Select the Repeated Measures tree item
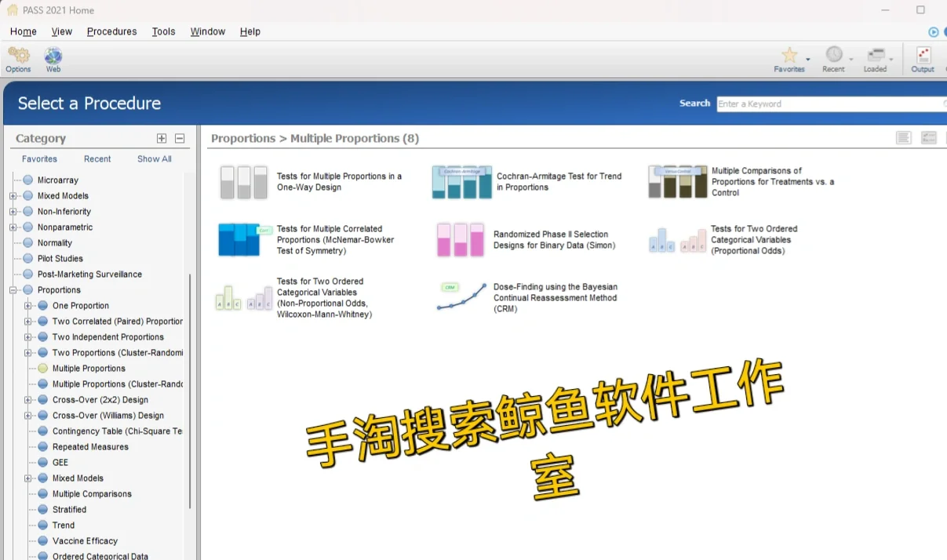Screen dimensions: 947x560 tap(90, 447)
